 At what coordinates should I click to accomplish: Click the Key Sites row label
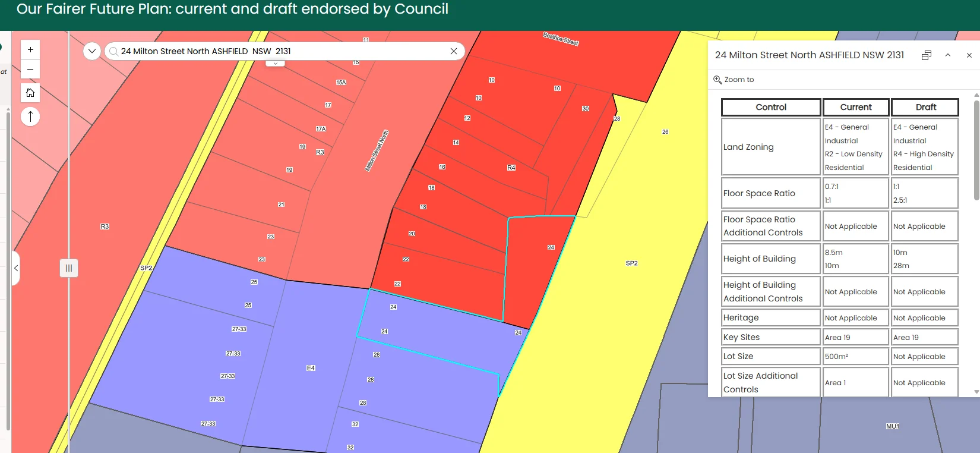pyautogui.click(x=741, y=337)
